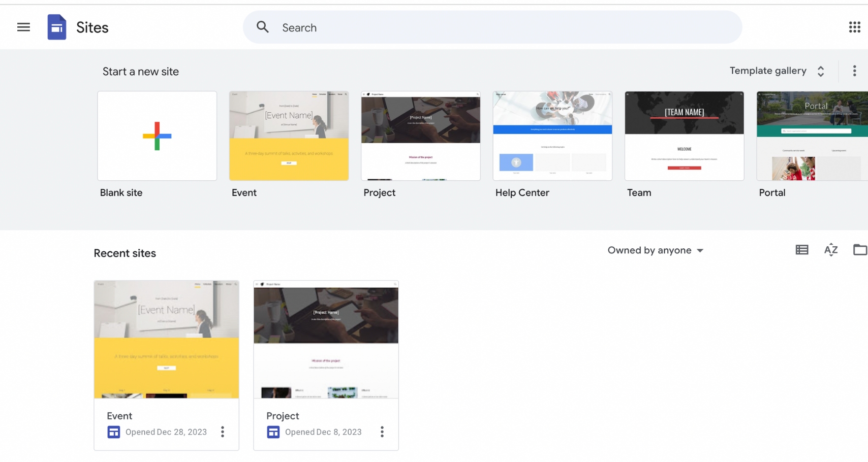Open more options for Event site
868x462 pixels.
[x=223, y=432]
